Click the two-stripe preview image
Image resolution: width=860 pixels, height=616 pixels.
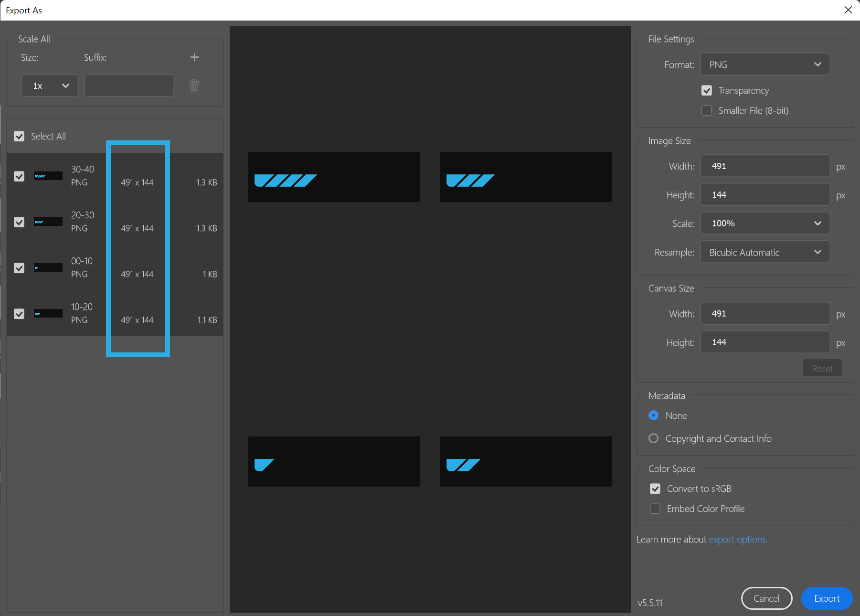526,462
